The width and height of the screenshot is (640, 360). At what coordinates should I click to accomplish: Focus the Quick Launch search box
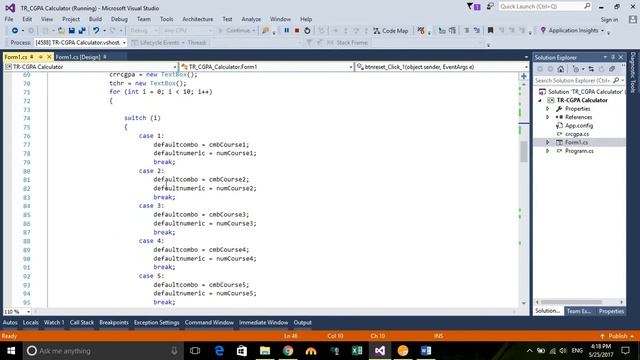click(x=545, y=7)
